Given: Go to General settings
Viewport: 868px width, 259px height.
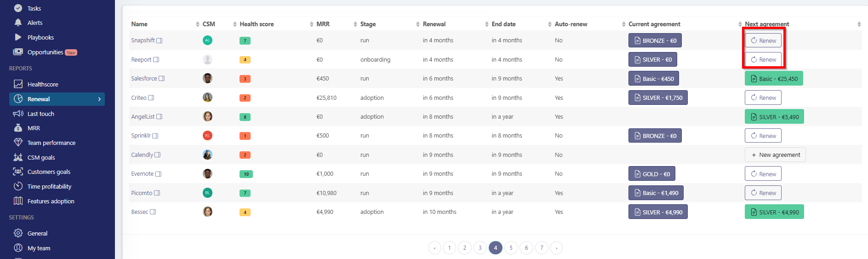Looking at the screenshot, I should coord(37,233).
